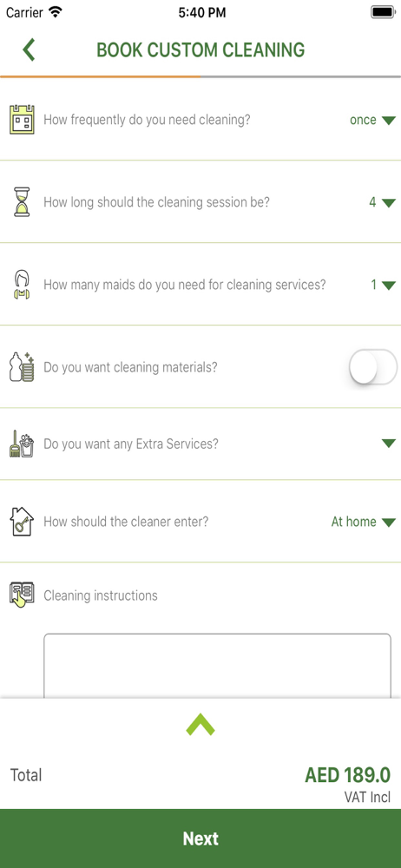Click the cleaning instructions book icon
401x868 pixels.
click(23, 595)
